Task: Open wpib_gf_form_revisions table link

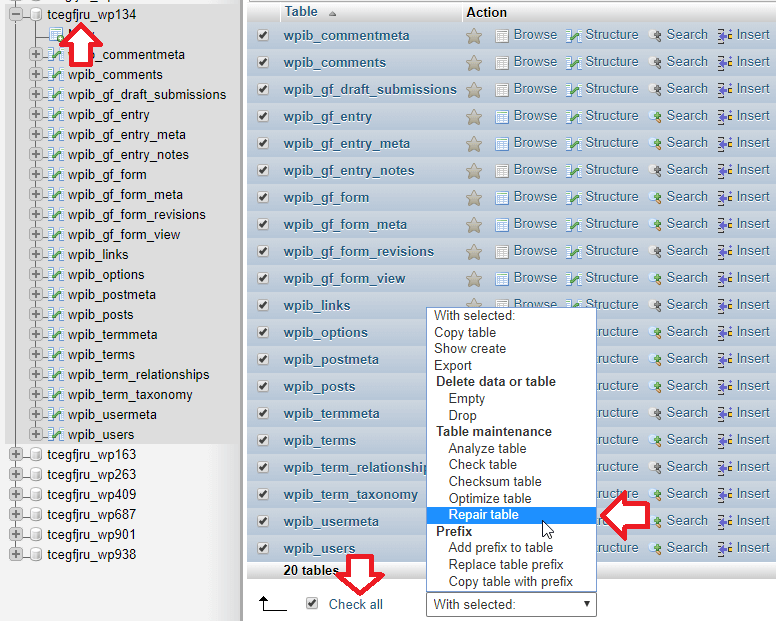Action: 359,251
